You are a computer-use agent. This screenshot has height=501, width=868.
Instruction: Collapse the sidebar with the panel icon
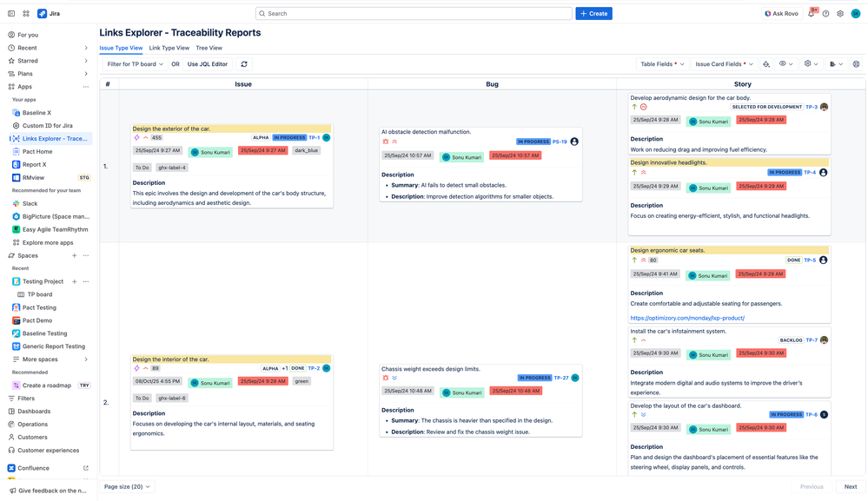point(11,13)
